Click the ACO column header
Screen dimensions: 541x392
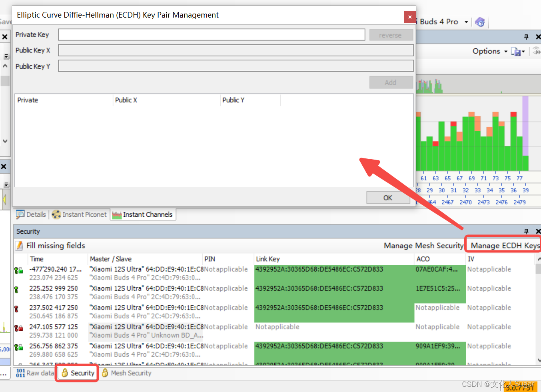pos(440,259)
